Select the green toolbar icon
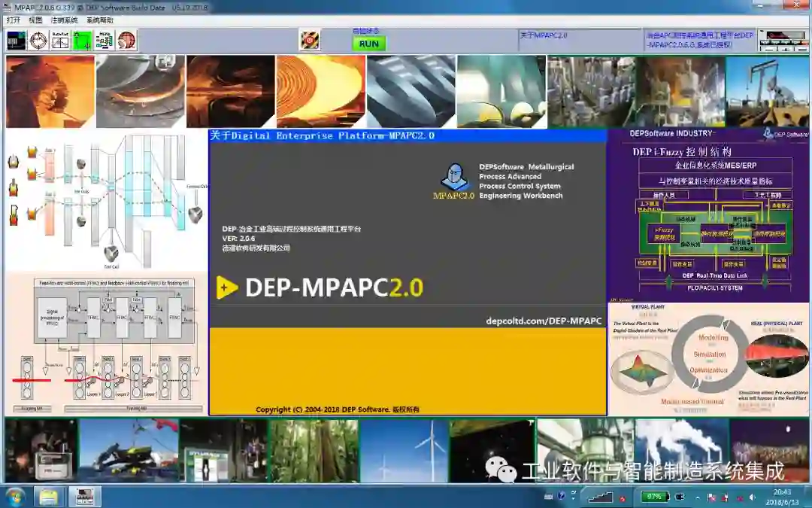Screen dimensions: 812x508 click(82, 41)
